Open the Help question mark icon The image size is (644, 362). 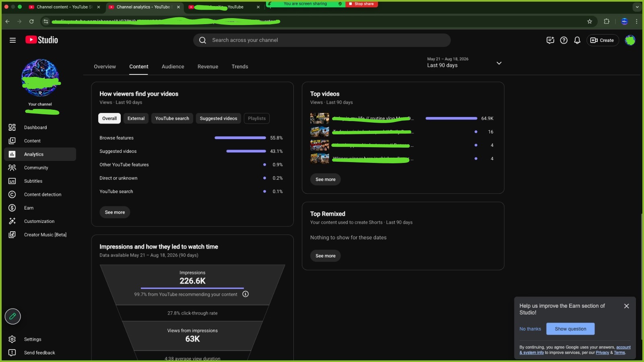tap(564, 40)
